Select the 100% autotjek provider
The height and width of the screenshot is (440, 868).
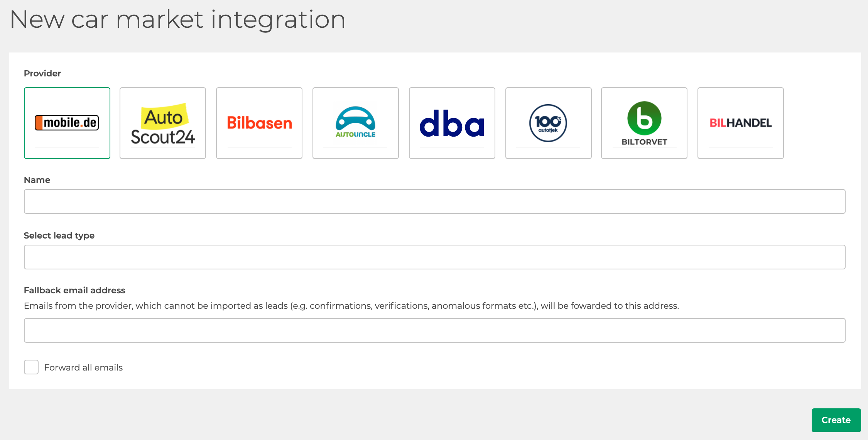549,123
